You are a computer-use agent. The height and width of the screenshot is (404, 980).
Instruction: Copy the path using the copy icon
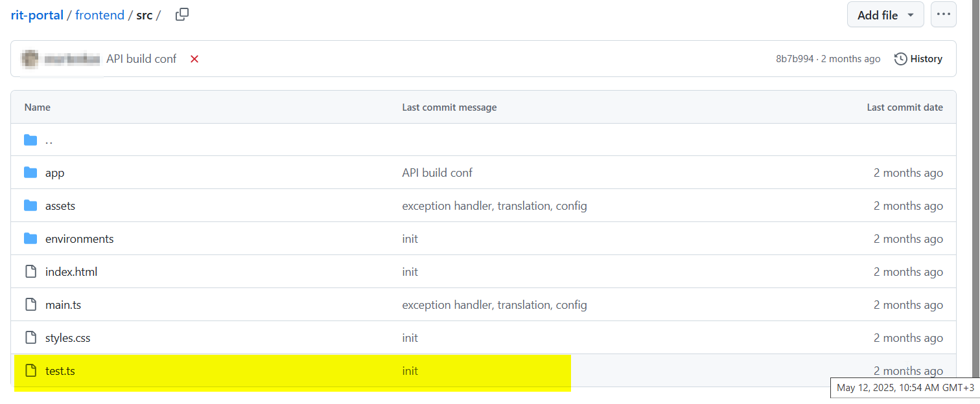click(182, 14)
